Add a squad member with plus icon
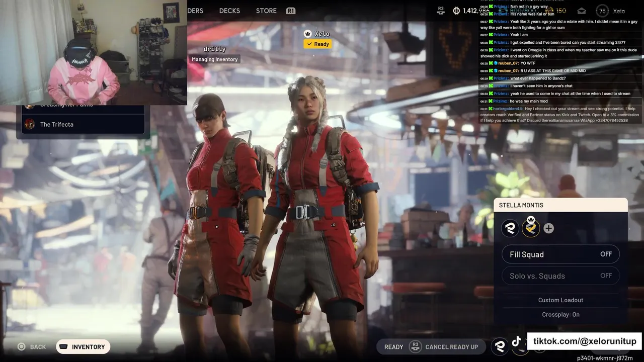 (x=549, y=228)
